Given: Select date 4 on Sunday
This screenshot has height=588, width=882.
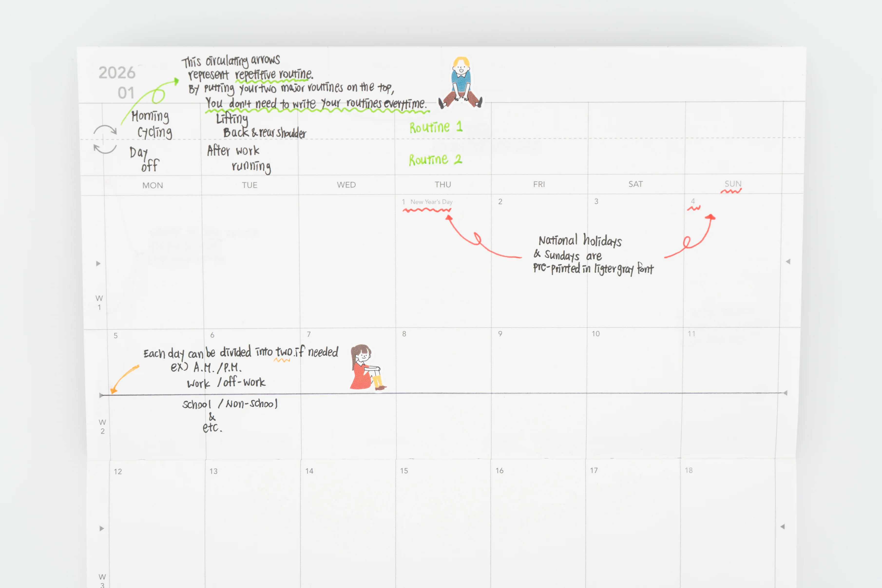Looking at the screenshot, I should coord(693,201).
